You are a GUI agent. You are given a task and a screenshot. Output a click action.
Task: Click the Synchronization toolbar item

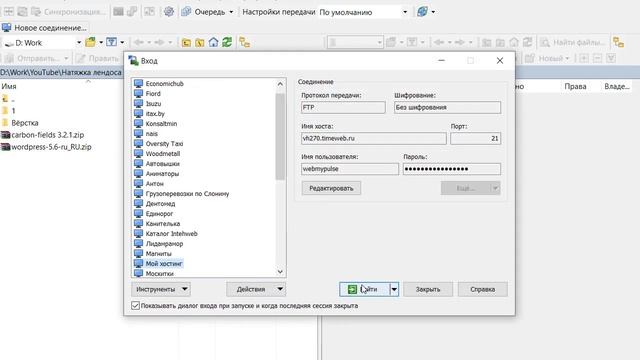point(68,12)
